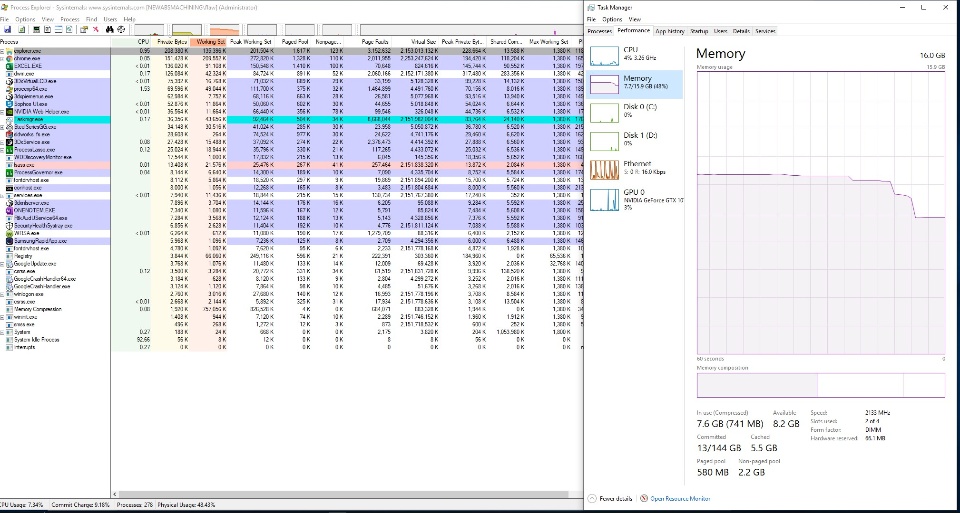This screenshot has width=960, height=513.
Task: Select the NVIDIA Web Helper.exe icon
Action: tap(9, 111)
